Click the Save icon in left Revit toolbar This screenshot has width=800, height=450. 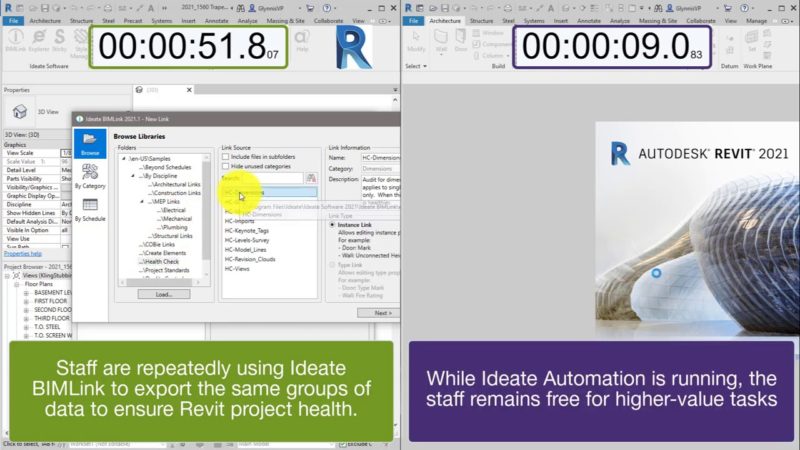tap(45, 8)
